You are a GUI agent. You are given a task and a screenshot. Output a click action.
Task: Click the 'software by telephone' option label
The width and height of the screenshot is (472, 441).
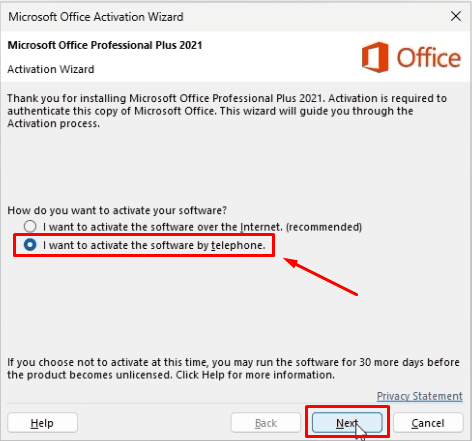[x=154, y=245]
